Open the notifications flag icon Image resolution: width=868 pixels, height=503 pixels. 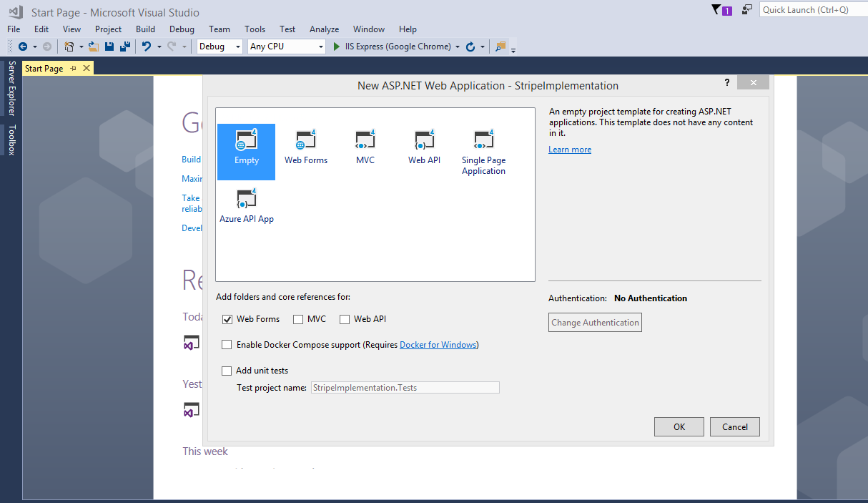point(721,10)
